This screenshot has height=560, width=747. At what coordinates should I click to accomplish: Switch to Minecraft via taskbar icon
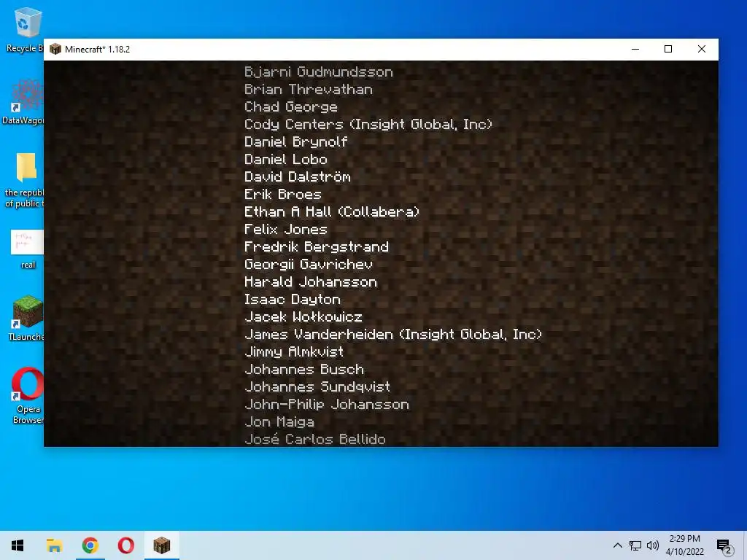coord(161,545)
